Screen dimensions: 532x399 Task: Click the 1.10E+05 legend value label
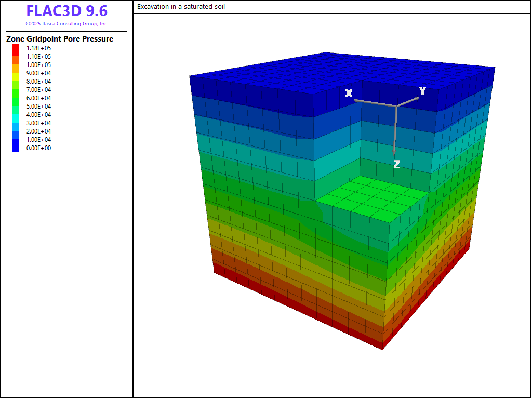click(39, 57)
